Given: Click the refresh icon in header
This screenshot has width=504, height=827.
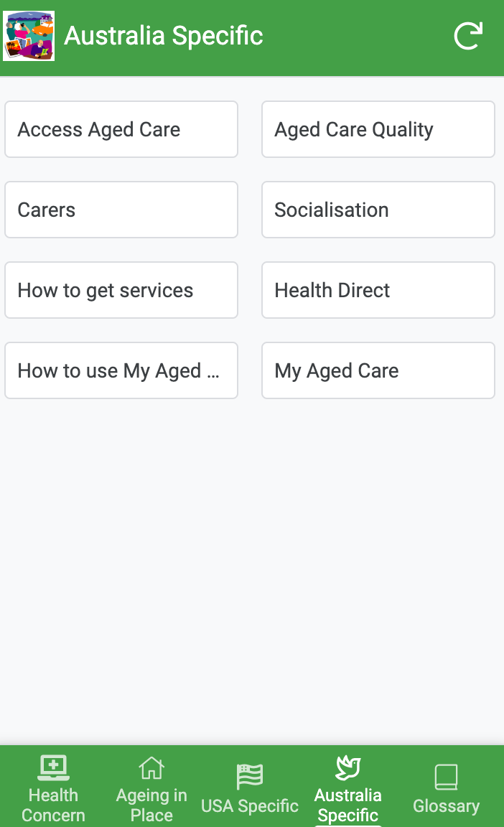Looking at the screenshot, I should [468, 36].
